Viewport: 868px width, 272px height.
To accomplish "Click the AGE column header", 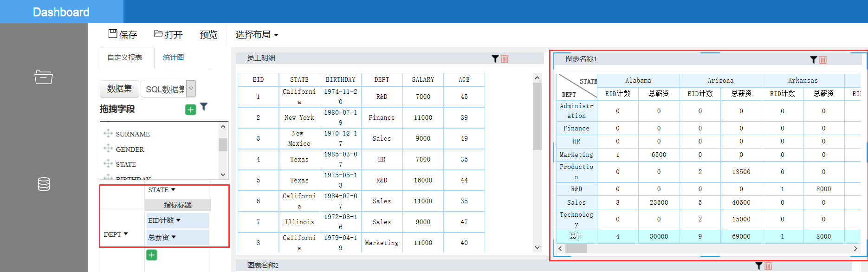I will pos(464,80).
